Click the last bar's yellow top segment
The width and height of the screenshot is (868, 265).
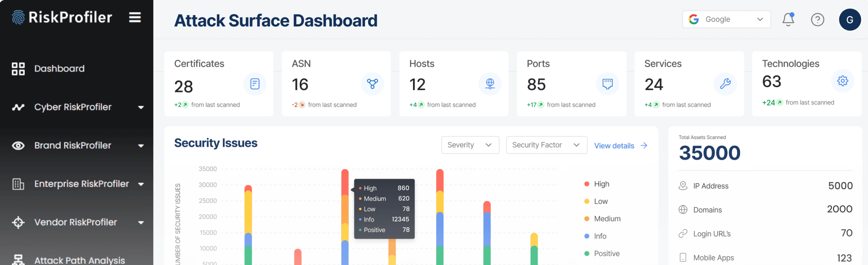pos(534,240)
